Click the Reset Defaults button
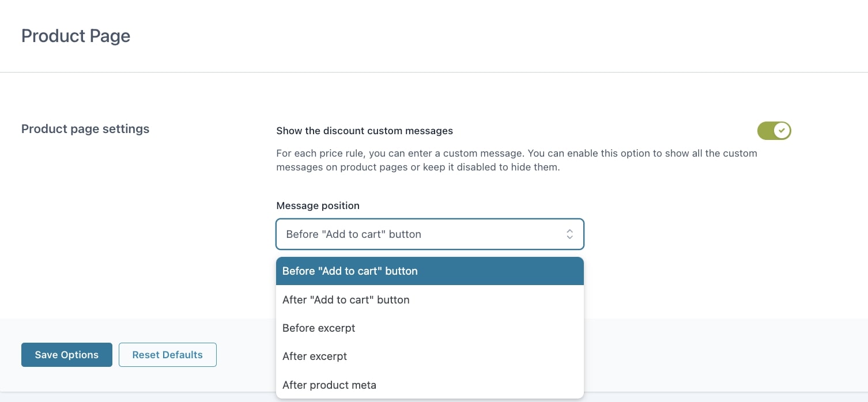 coord(168,355)
